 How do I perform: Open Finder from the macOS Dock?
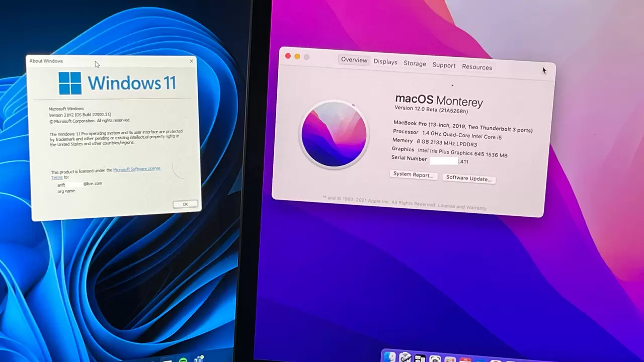(x=390, y=357)
